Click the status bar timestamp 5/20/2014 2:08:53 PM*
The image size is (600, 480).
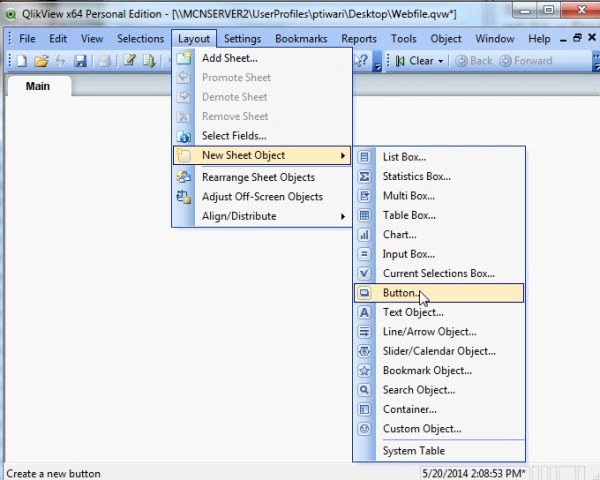click(473, 473)
